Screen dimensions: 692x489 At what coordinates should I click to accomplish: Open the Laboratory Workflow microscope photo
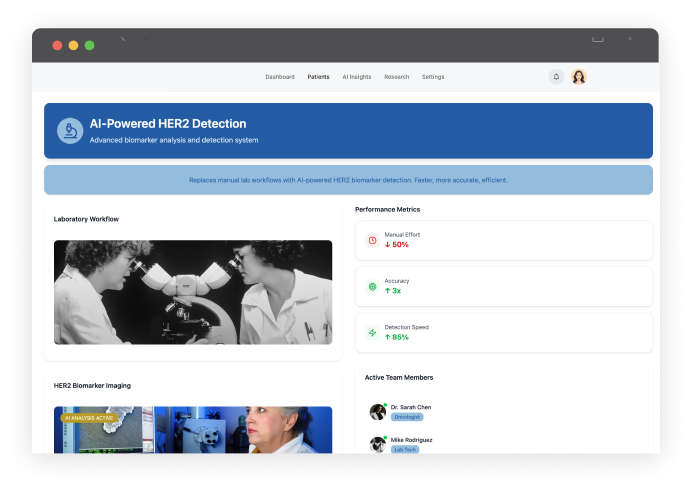pyautogui.click(x=193, y=292)
